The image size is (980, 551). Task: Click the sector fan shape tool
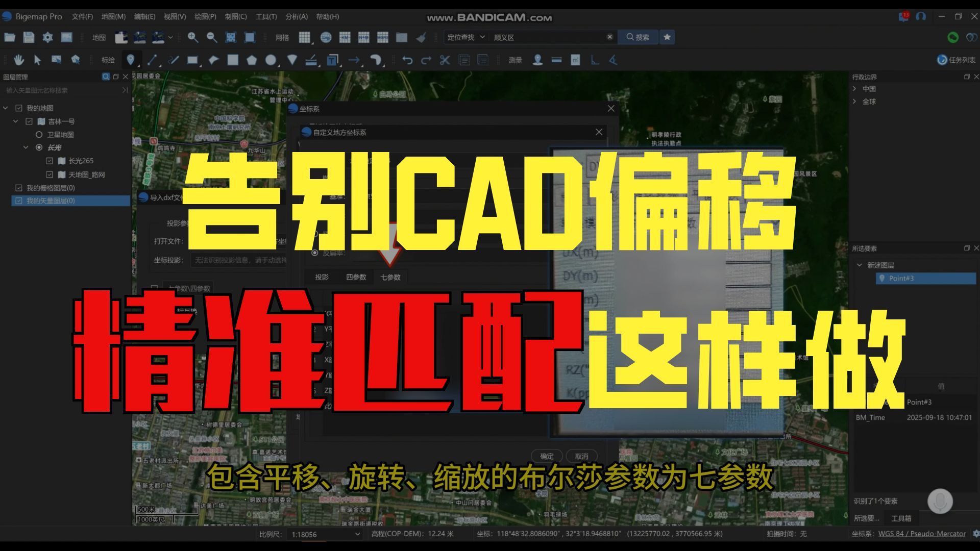click(292, 60)
